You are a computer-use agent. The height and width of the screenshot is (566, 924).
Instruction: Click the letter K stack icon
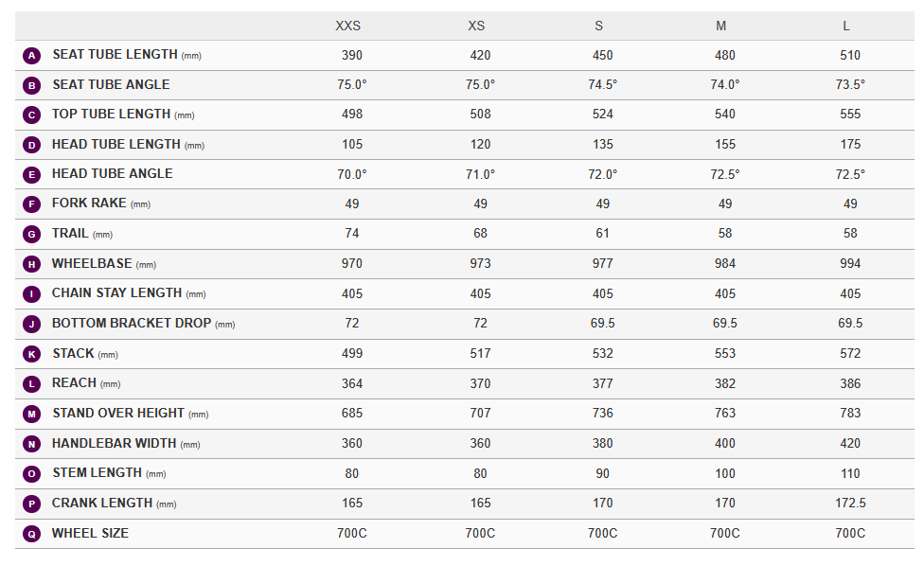click(31, 354)
